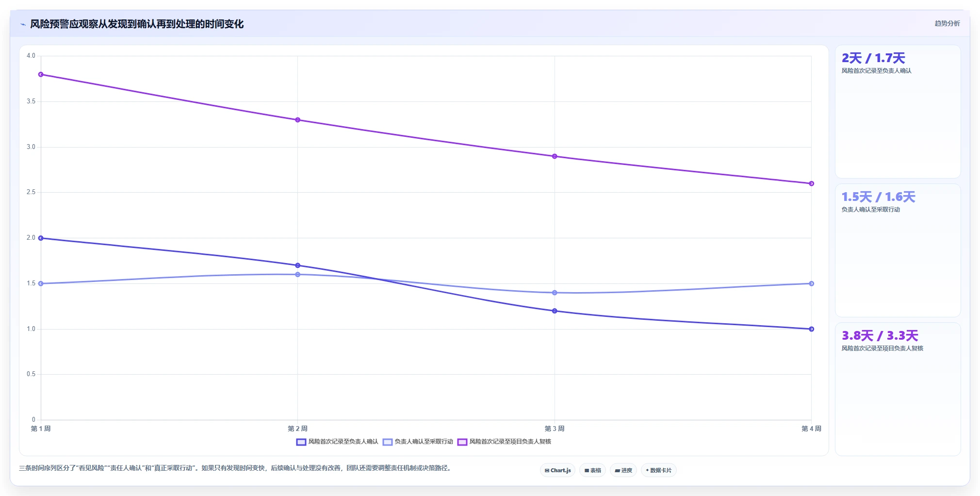Screen dimensions: 980x496
Task: Click the x-axis label 第 3 周
Action: (x=555, y=429)
